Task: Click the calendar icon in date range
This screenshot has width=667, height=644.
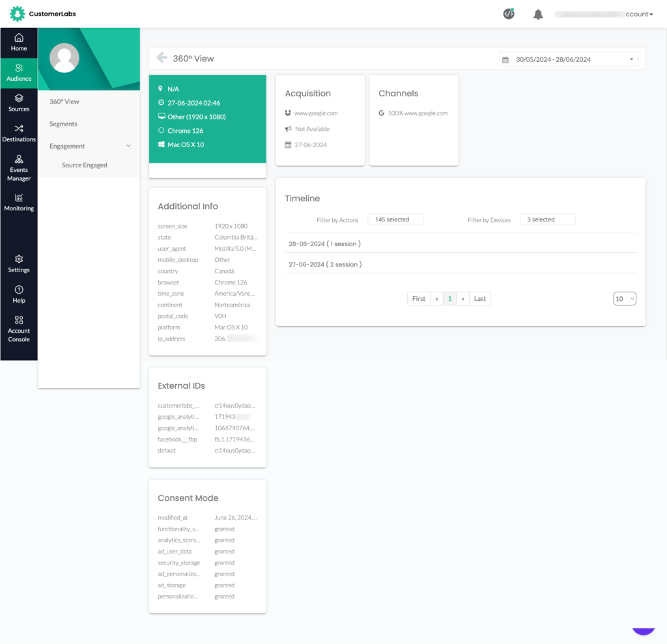Action: (505, 59)
